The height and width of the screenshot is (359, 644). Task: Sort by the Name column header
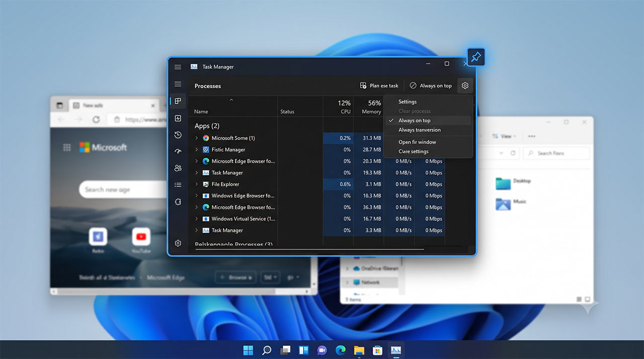[x=233, y=107]
